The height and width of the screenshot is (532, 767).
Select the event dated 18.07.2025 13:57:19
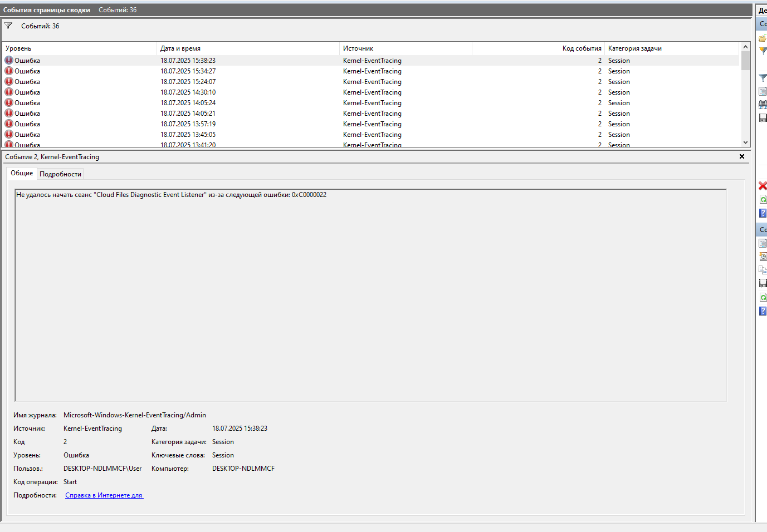[x=370, y=124]
